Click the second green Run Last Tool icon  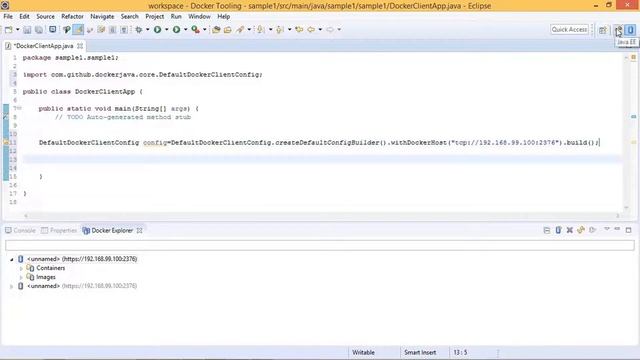[176, 29]
